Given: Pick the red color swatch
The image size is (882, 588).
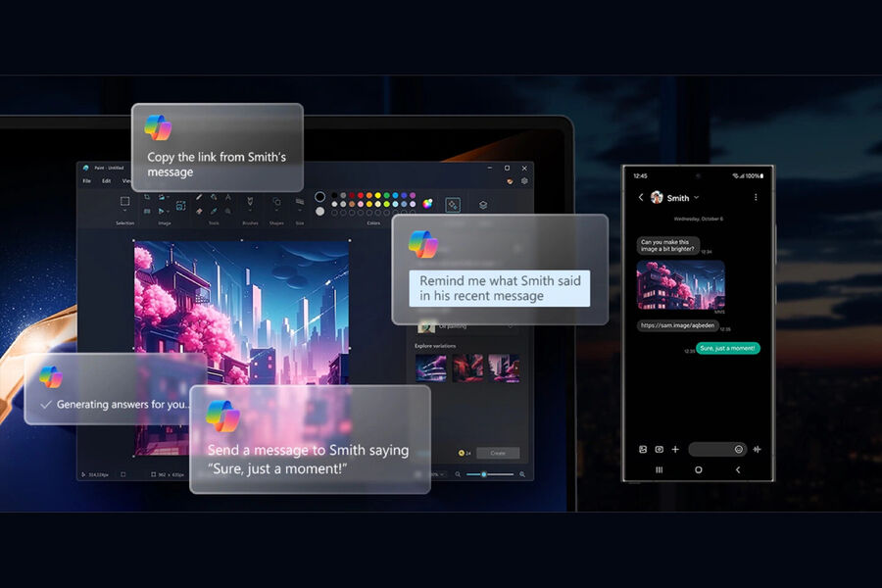Looking at the screenshot, I should pos(359,195).
